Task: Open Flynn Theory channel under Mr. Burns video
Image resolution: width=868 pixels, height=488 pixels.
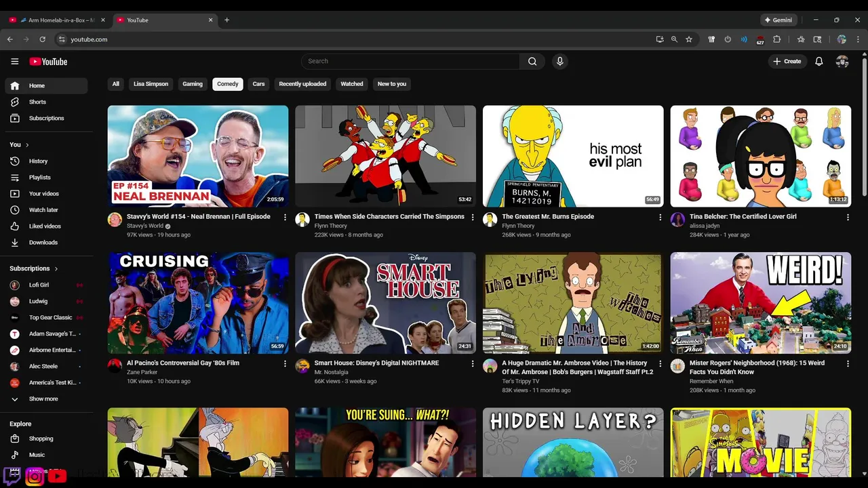Action: click(x=518, y=226)
